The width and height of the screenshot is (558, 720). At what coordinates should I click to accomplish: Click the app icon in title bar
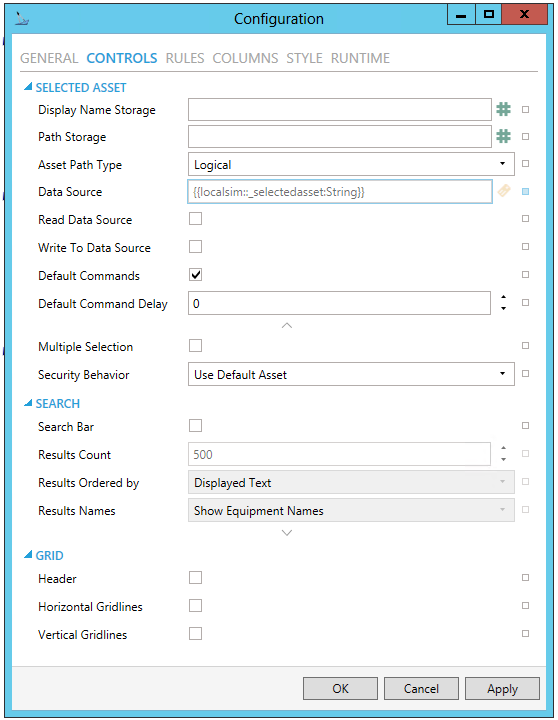22,18
